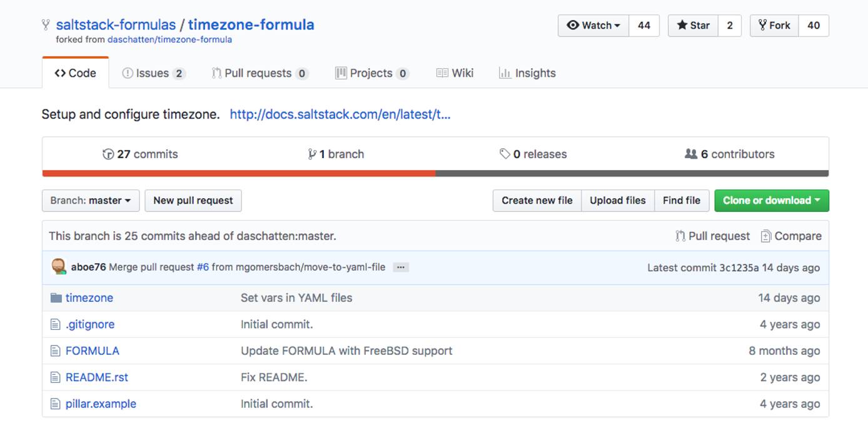Image resolution: width=868 pixels, height=423 pixels.
Task: Click the fork icon on the Fork button
Action: click(x=762, y=26)
